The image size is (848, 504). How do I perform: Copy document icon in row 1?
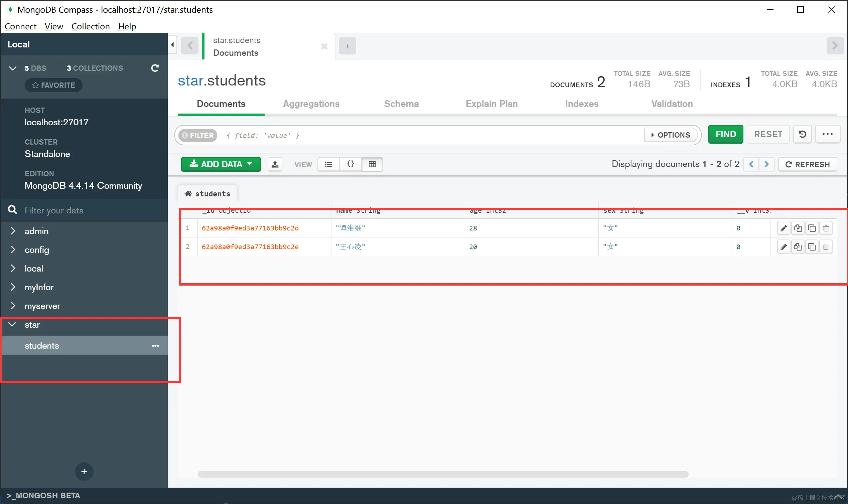pos(798,228)
